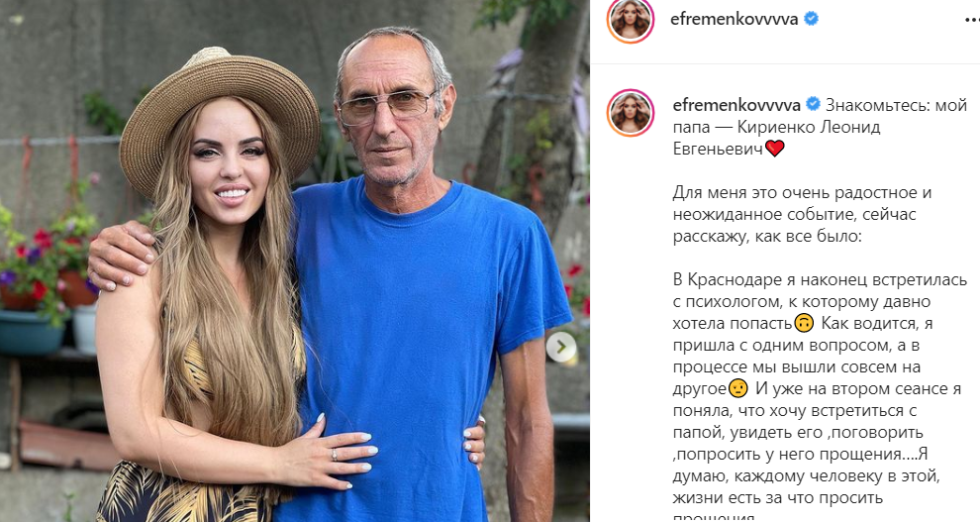Image resolution: width=980 pixels, height=522 pixels.
Task: Click the man's glasses in the photo
Action: tap(386, 104)
